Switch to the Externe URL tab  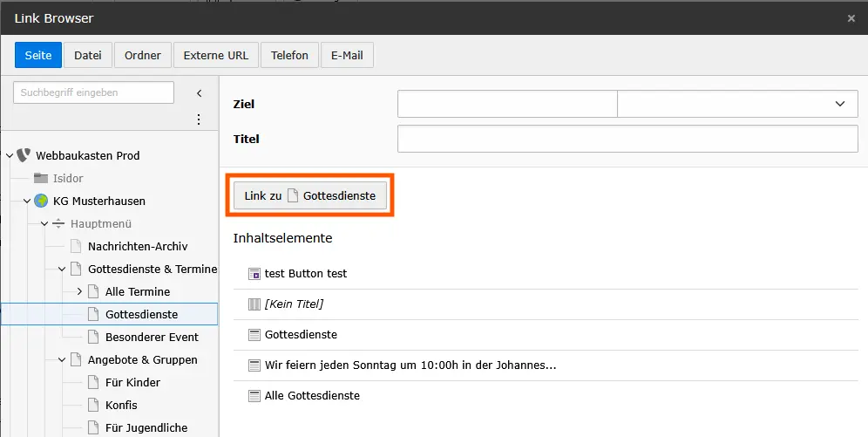point(215,55)
